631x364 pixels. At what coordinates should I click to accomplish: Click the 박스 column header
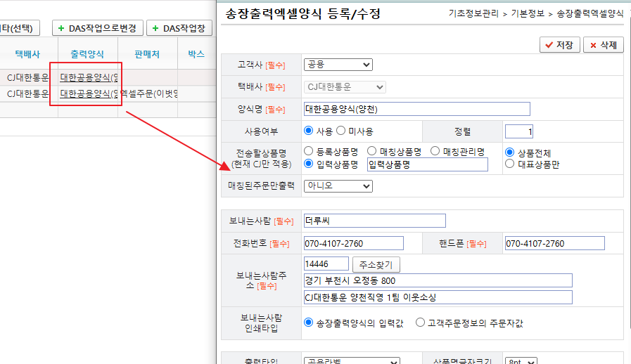(196, 54)
